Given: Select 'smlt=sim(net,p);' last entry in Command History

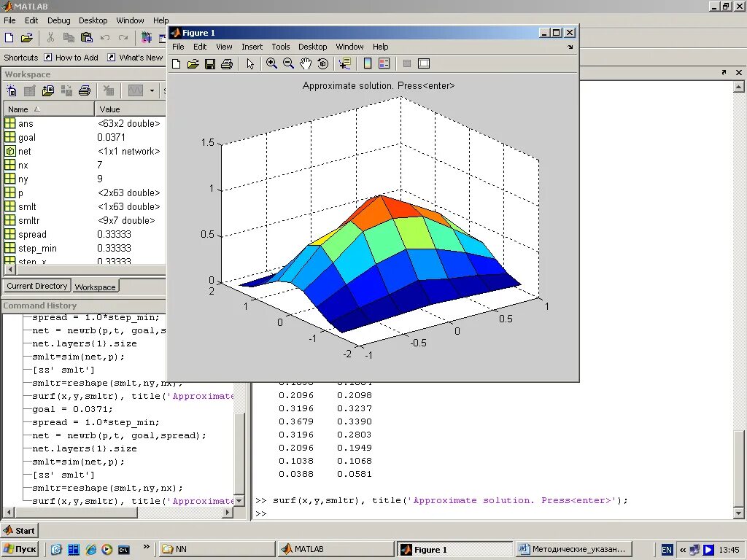Looking at the screenshot, I should tap(78, 462).
